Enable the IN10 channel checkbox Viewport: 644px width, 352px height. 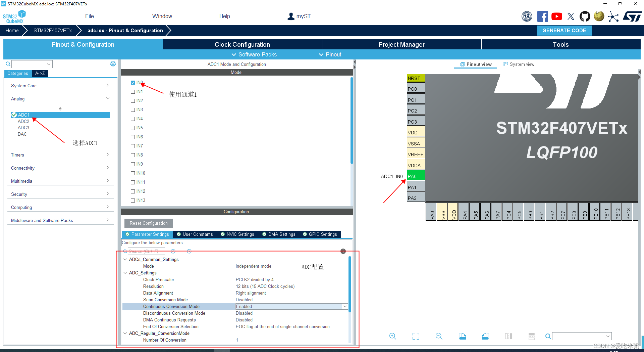click(x=133, y=173)
